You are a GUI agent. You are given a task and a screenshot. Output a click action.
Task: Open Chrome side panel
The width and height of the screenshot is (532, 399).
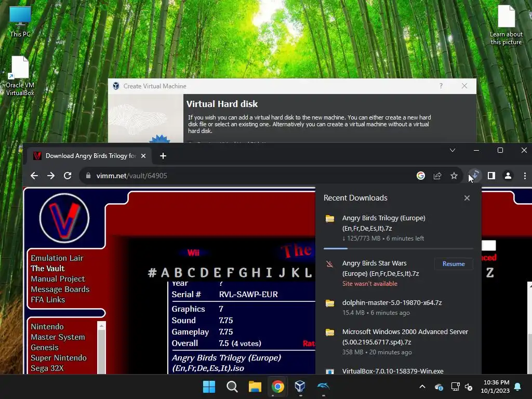pyautogui.click(x=491, y=176)
